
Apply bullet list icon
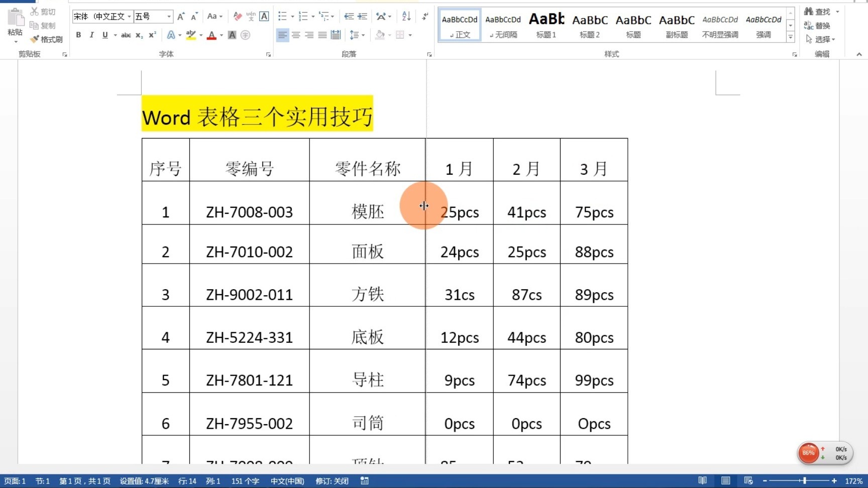tap(282, 17)
